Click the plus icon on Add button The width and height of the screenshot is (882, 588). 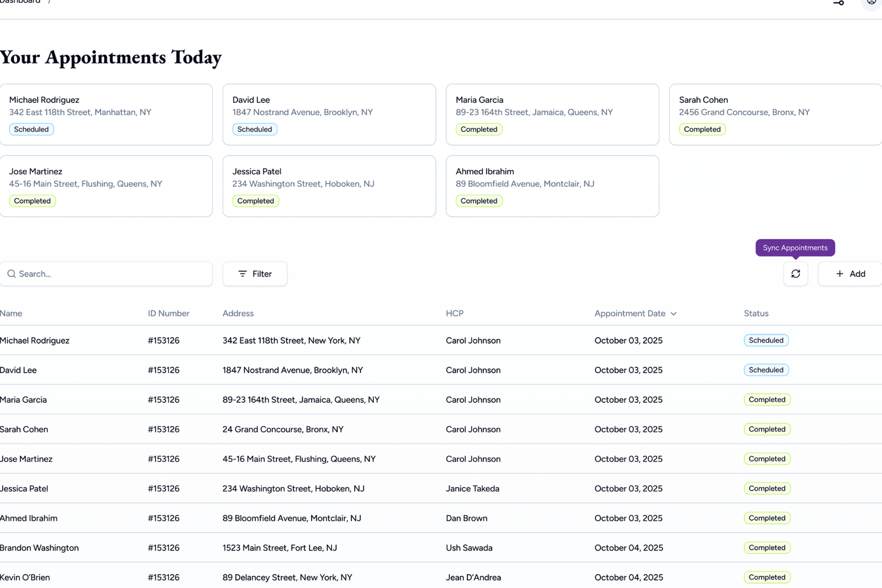[839, 274]
